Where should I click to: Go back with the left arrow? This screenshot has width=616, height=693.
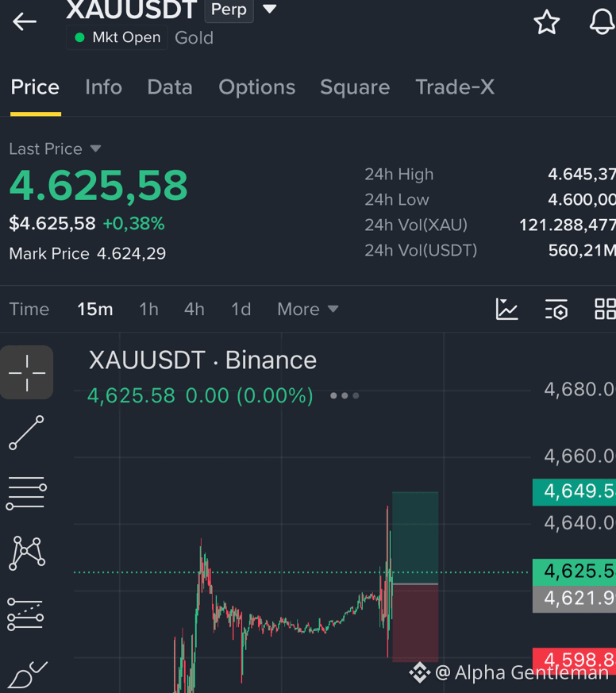[25, 21]
